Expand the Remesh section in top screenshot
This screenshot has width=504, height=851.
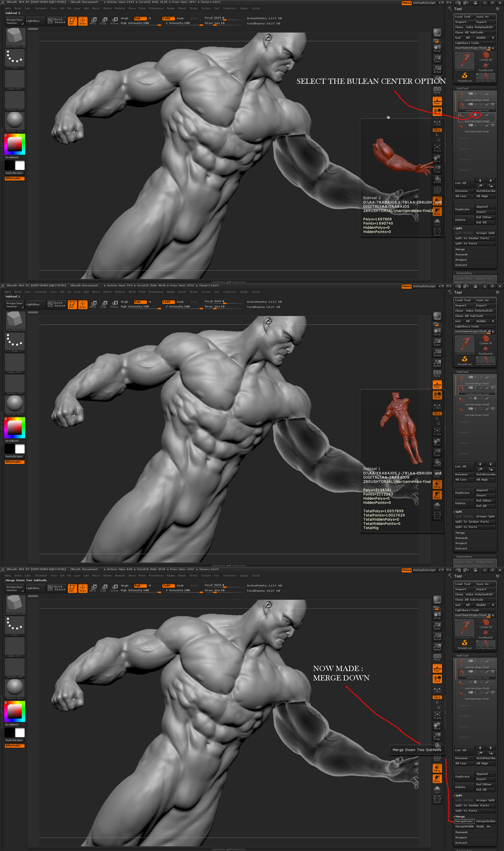click(x=461, y=254)
